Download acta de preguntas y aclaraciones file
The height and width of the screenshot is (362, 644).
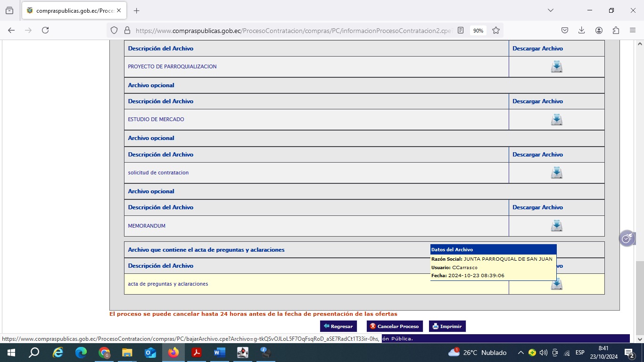click(x=556, y=284)
